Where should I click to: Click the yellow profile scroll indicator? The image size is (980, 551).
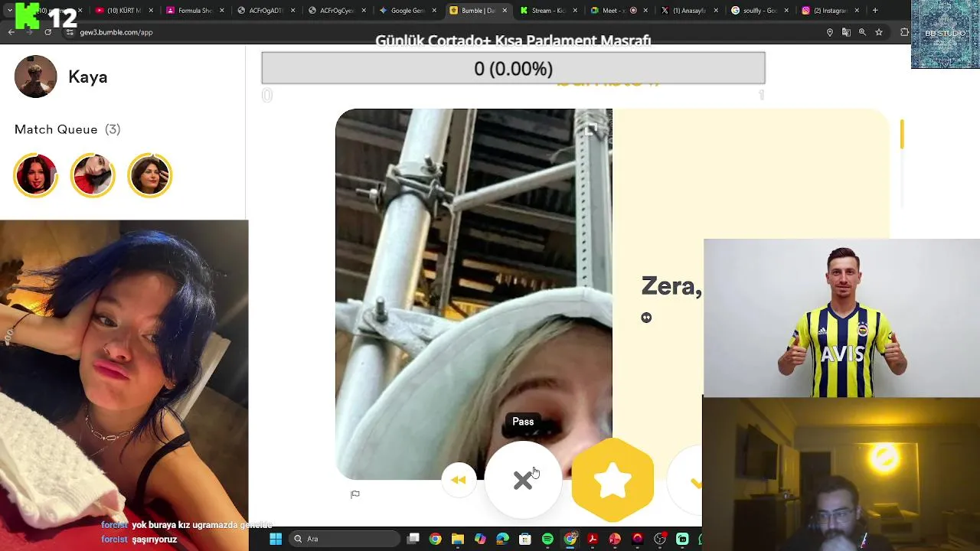[902, 134]
